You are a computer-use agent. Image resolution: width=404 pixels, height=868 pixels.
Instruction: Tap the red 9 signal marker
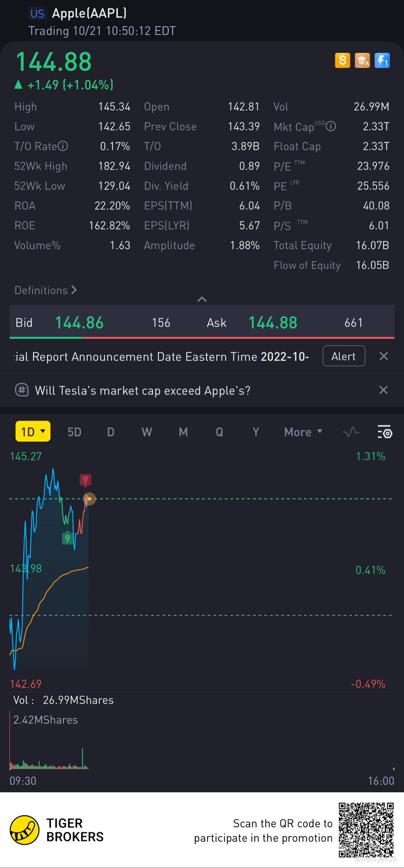click(85, 480)
